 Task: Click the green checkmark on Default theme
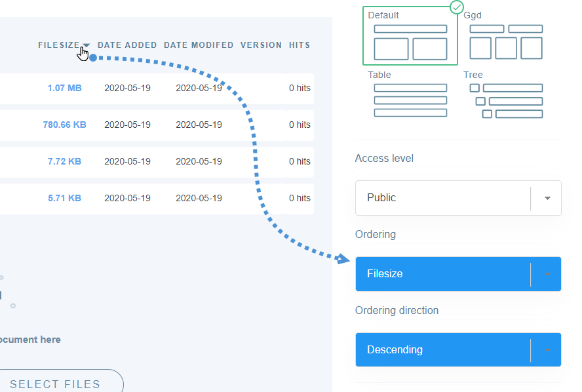457,8
